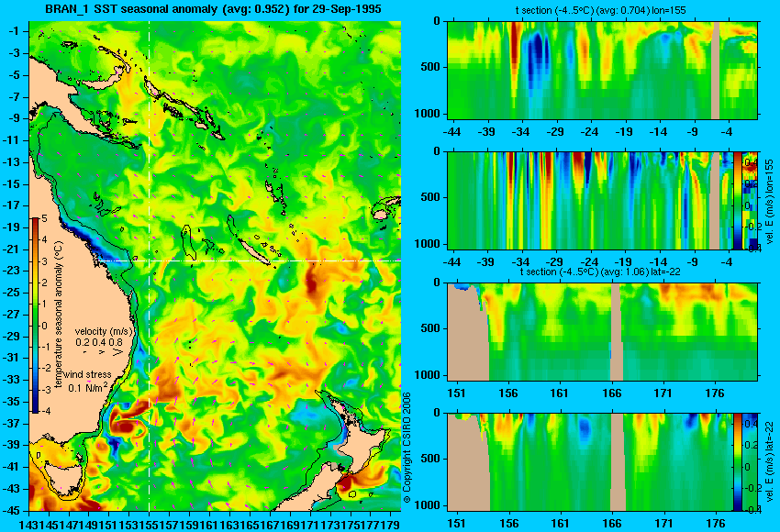Screen dimensions: 780x532
Task: Select the 't section' lat=-22 title text
Action: coord(600,272)
